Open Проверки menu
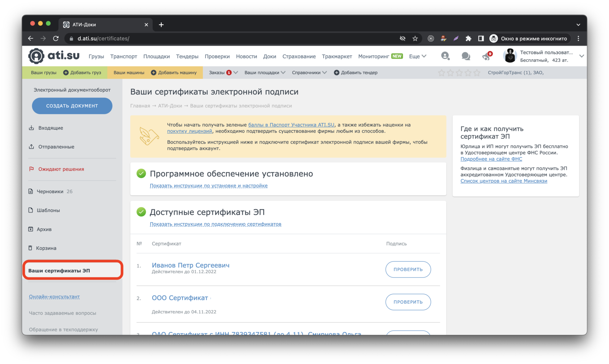Screen dimensions: 609x364 (x=217, y=56)
